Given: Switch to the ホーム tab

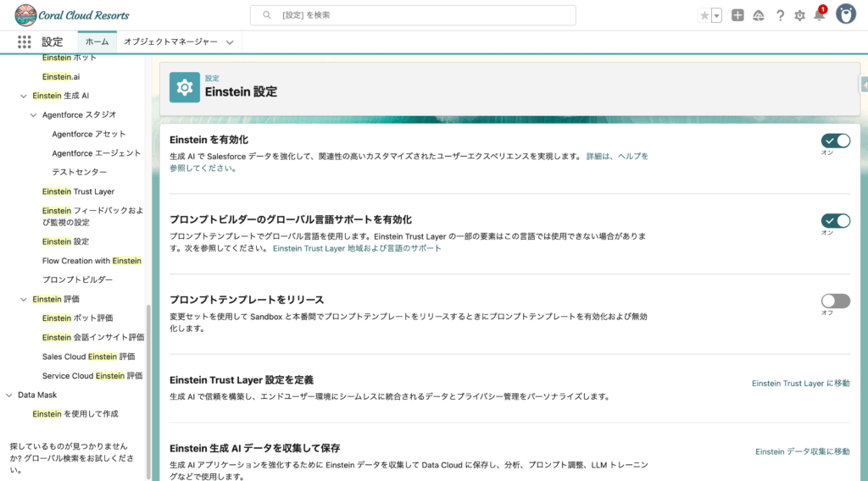Looking at the screenshot, I should [97, 41].
